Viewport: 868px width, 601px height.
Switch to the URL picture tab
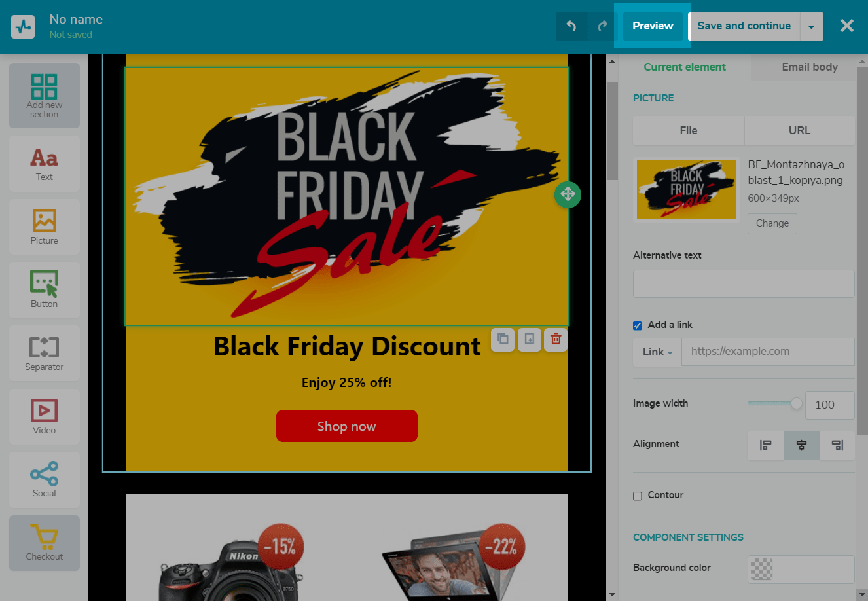coord(799,130)
